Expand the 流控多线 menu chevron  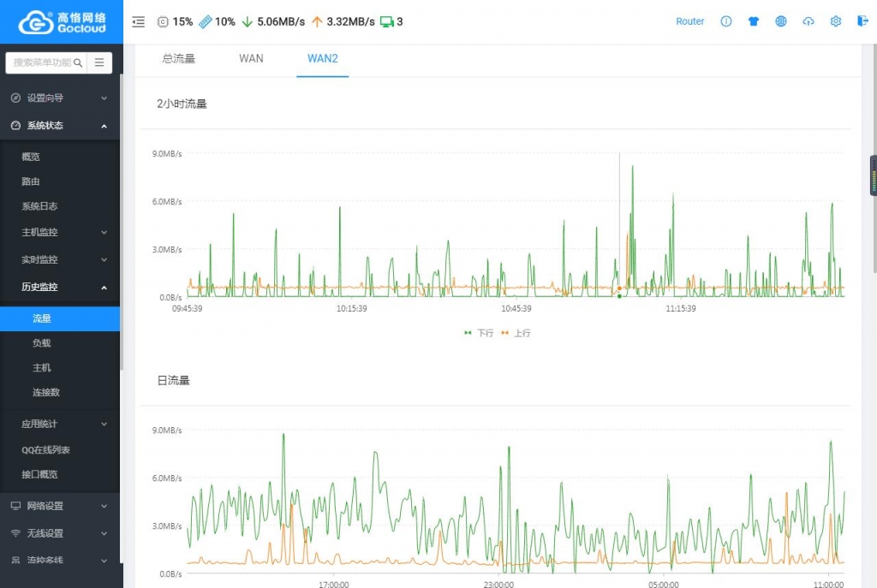click(104, 560)
